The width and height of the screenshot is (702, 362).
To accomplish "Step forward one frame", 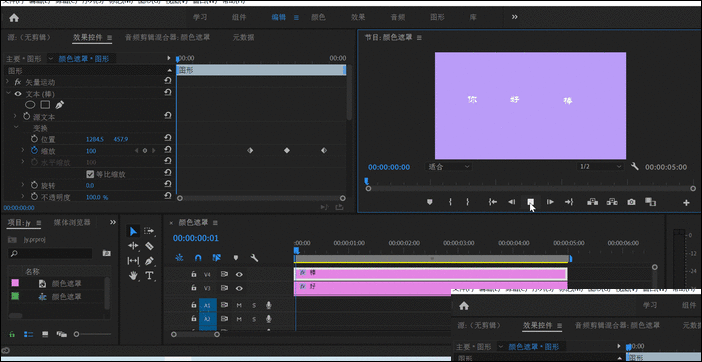I will [550, 202].
